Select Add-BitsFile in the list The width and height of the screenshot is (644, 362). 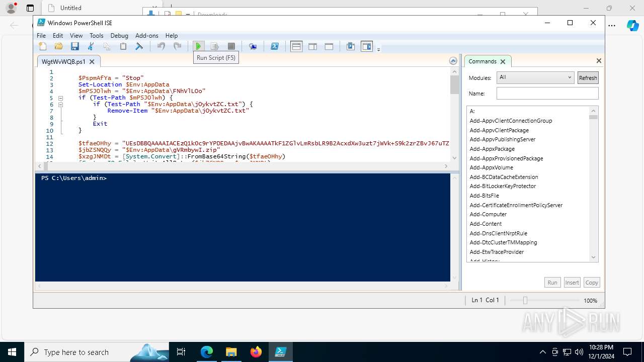point(484,196)
